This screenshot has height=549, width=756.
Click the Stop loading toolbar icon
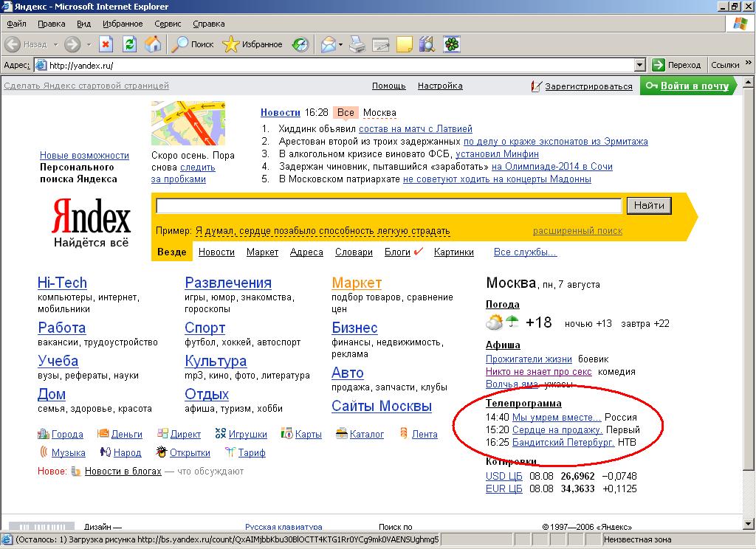(x=106, y=44)
